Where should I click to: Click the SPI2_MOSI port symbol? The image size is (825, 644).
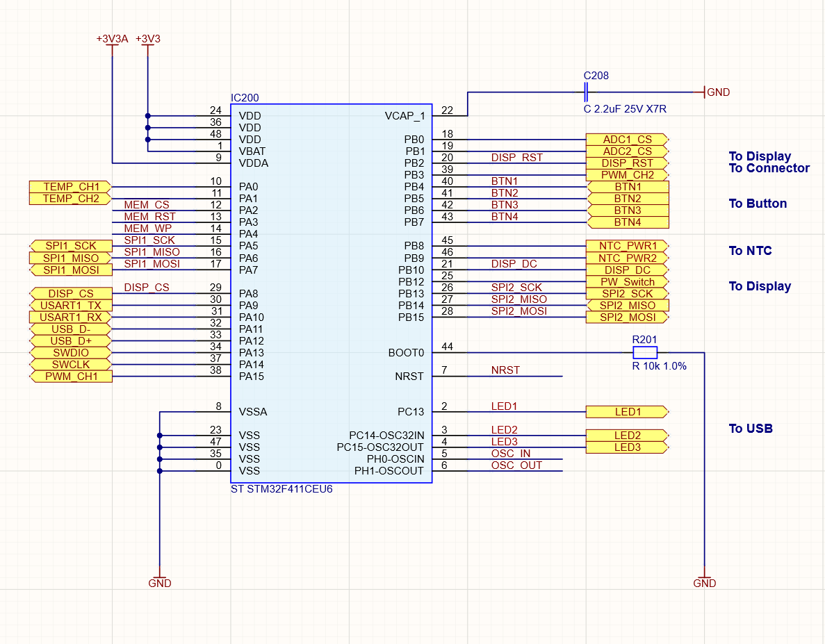tap(627, 317)
